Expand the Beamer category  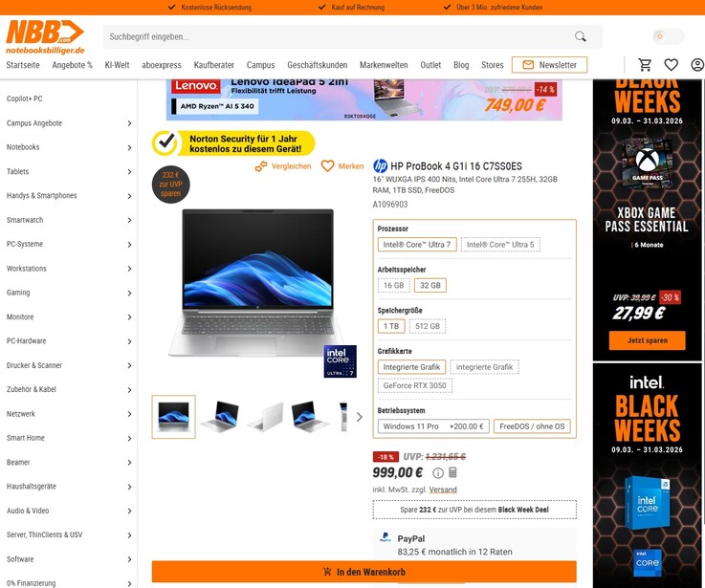point(129,463)
